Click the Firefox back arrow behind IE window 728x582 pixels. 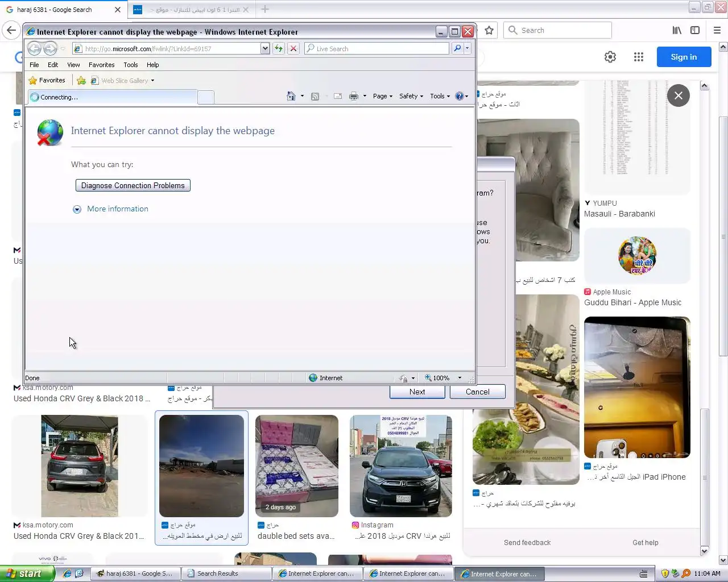pos(11,30)
